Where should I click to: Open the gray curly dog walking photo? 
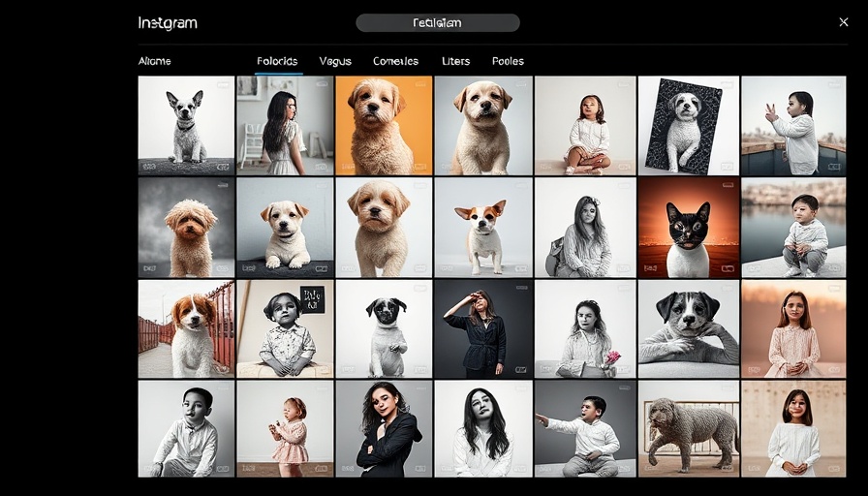686,428
